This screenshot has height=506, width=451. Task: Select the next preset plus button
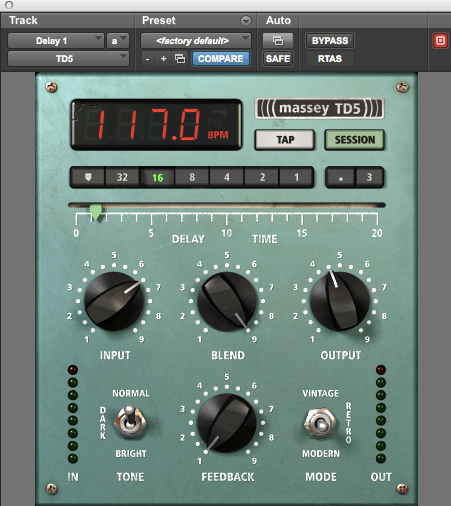coord(163,59)
